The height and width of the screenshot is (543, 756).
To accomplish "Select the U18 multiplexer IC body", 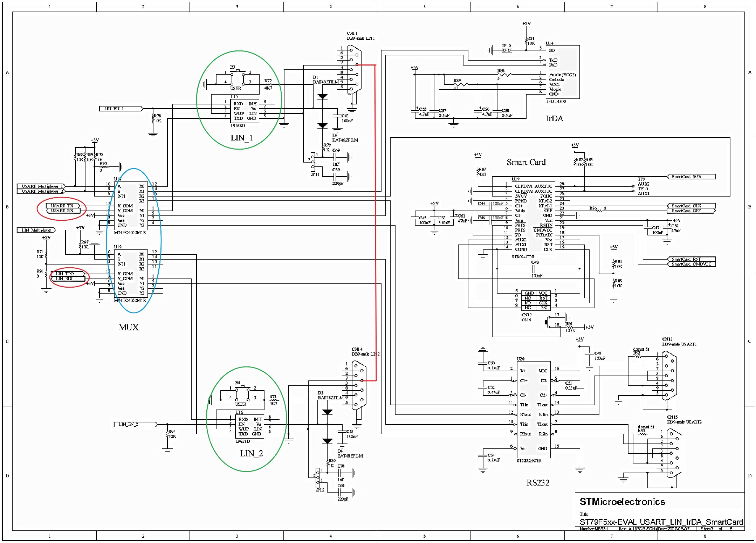I will click(131, 274).
